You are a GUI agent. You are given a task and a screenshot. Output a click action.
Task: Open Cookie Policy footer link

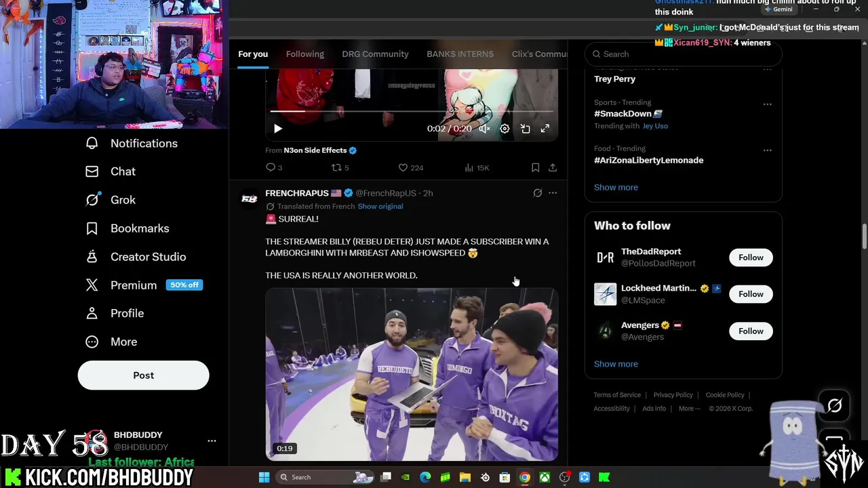coord(725,395)
